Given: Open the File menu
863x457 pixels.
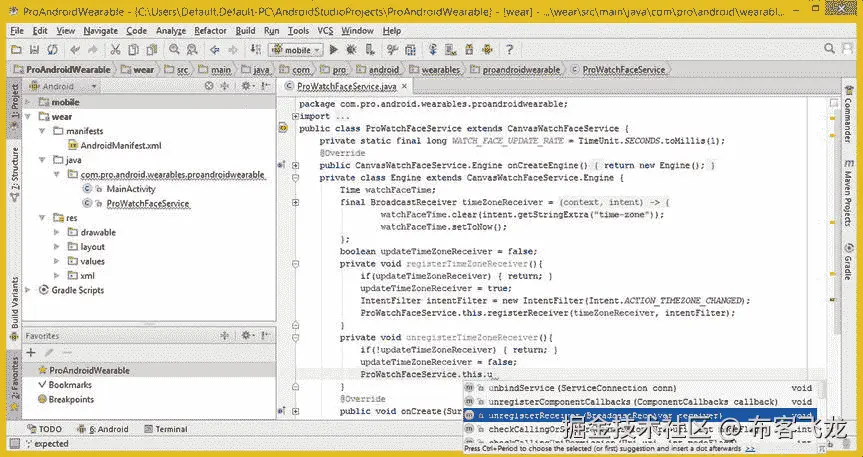Looking at the screenshot, I should (17, 31).
